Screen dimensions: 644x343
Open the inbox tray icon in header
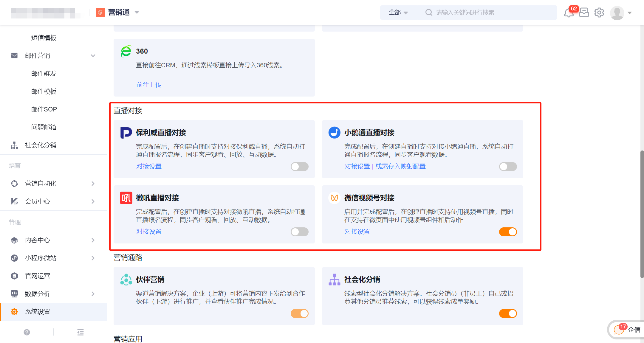[584, 13]
